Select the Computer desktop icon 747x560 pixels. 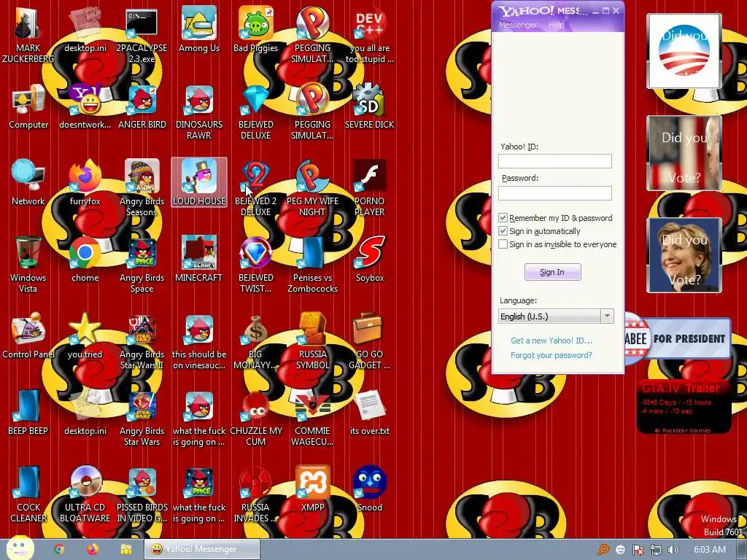pos(28,106)
